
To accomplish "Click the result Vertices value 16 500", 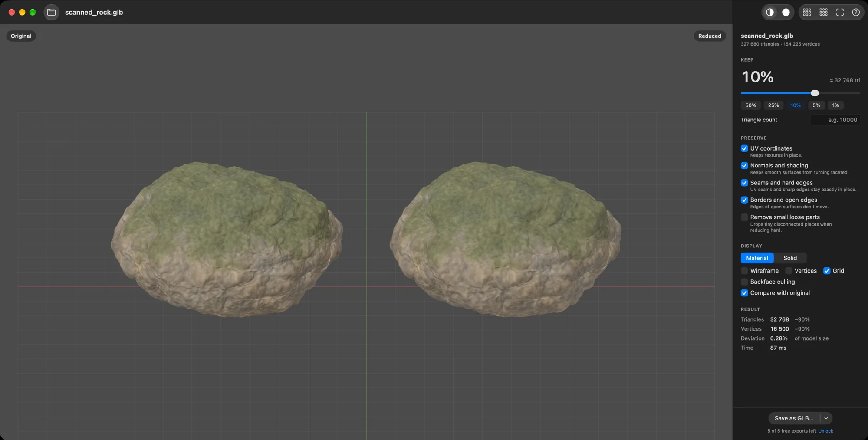I will coord(779,329).
